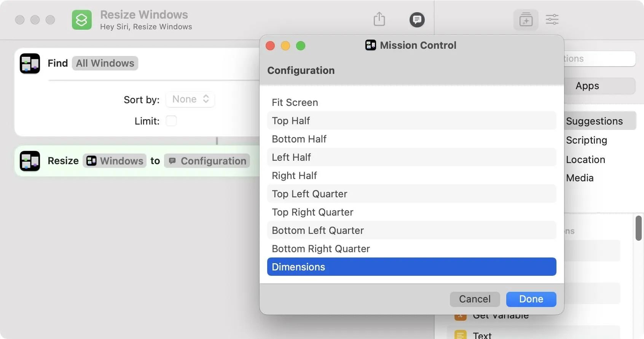This screenshot has width=644, height=339.
Task: Select Bottom Left Quarter
Action: 412,230
